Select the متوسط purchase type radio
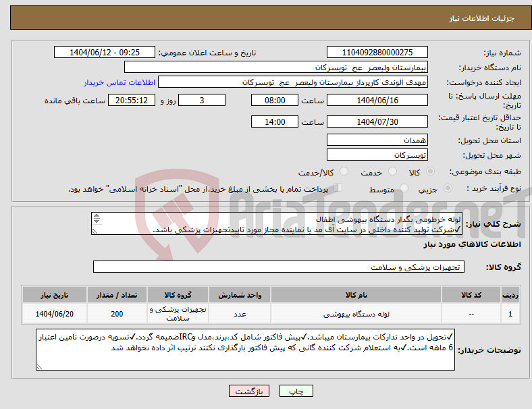Image resolution: width=532 pixels, height=409 pixels. click(x=404, y=188)
